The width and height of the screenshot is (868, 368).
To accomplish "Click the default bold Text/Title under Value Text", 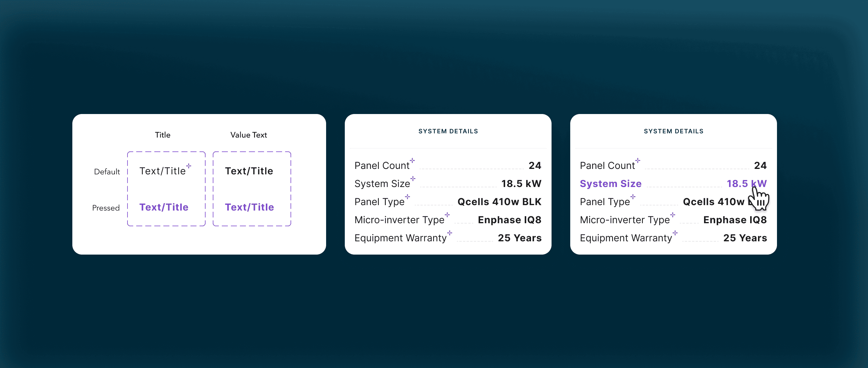I will point(249,171).
